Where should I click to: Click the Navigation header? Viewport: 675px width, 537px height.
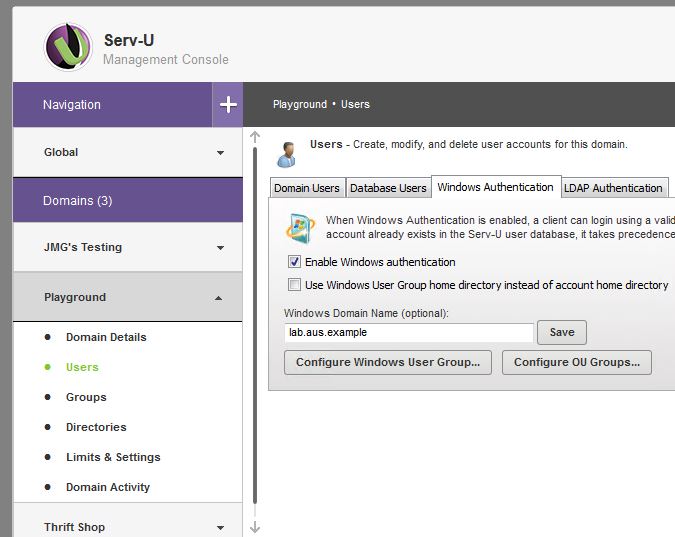coord(113,105)
